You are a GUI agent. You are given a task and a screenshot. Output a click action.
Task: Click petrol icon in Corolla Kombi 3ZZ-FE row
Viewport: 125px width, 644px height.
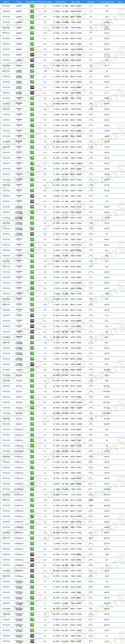coord(32,625)
